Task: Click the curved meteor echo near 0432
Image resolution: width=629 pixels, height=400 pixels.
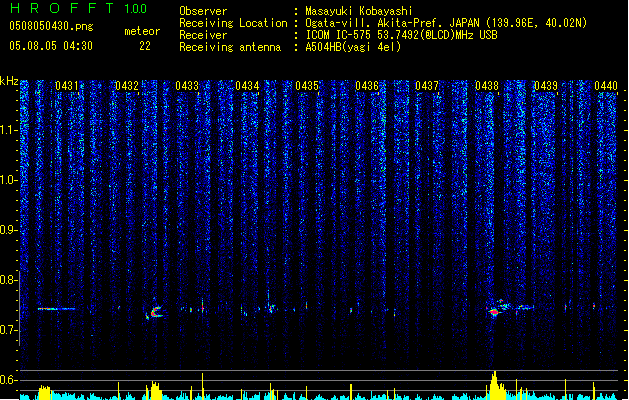Action: 155,312
